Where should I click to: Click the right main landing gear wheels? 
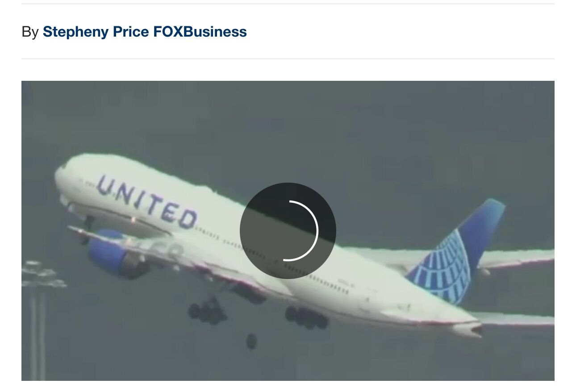306,317
